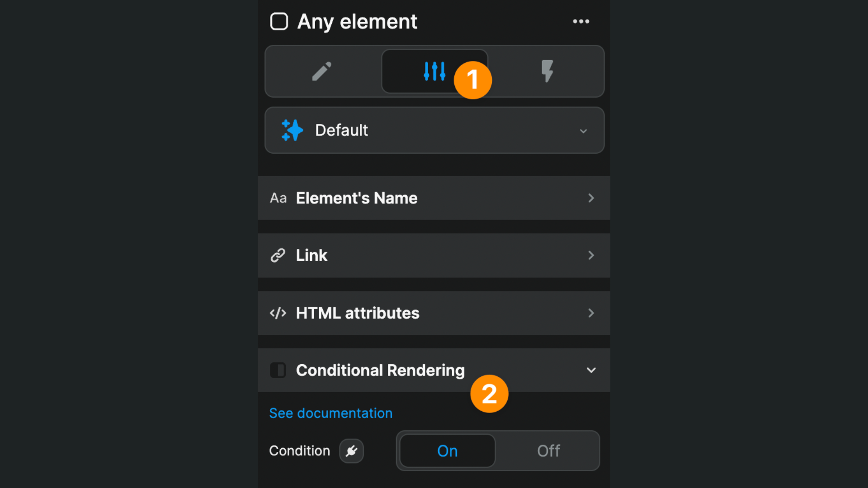This screenshot has height=488, width=868.
Task: Click the sparkle icon beside Default
Action: (x=292, y=130)
